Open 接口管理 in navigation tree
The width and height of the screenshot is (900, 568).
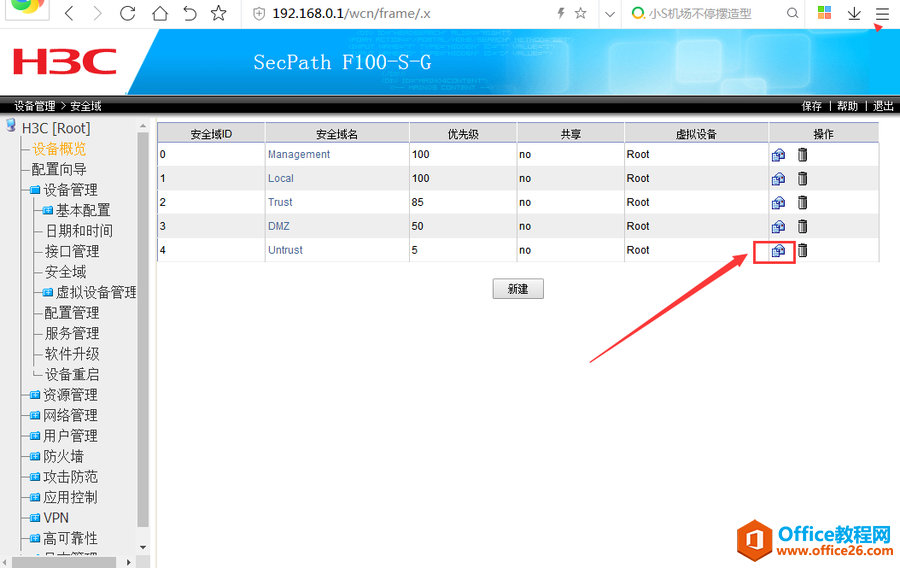72,251
